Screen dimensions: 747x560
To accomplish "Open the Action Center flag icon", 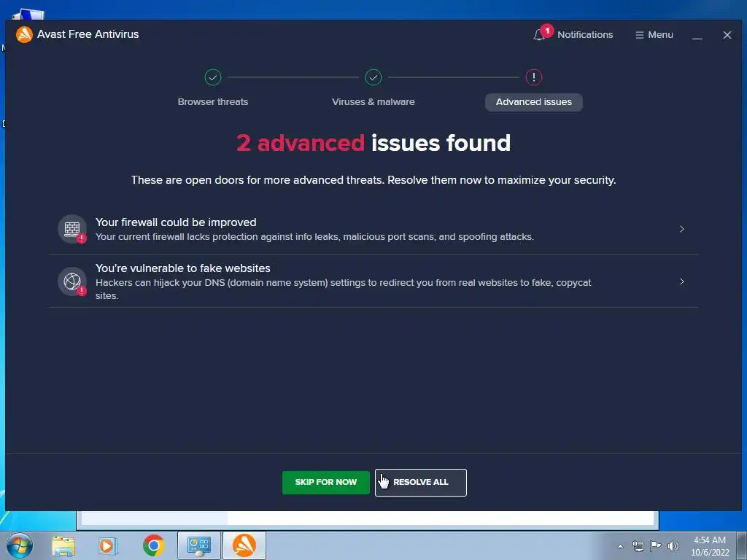I will [x=656, y=546].
